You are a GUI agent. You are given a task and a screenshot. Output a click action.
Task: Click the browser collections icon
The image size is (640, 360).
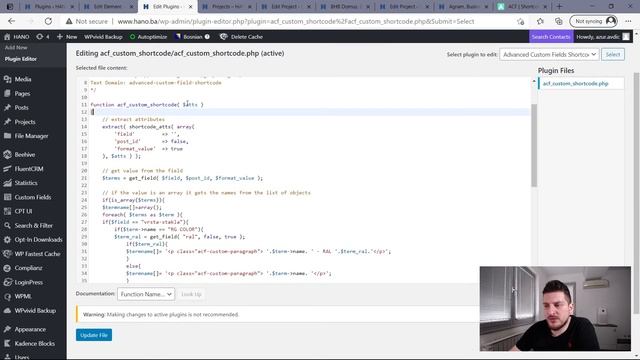click(559, 21)
